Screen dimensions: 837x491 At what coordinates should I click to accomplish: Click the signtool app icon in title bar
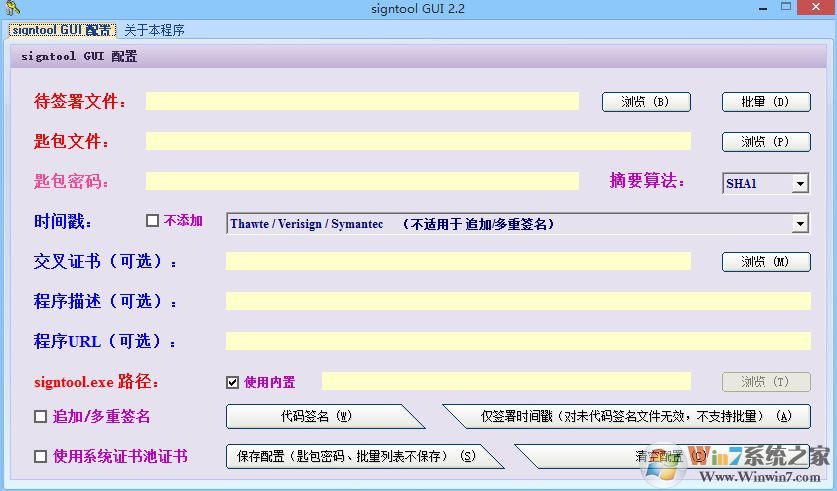[x=12, y=9]
